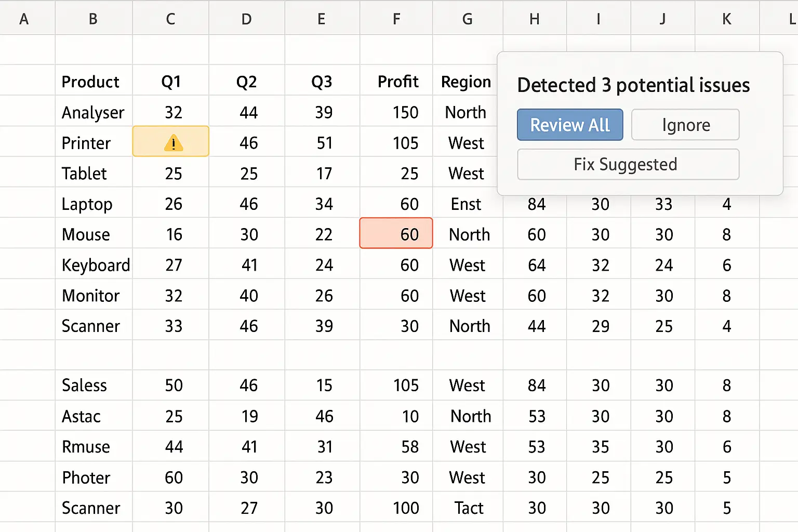Click the warning icon in Printer's Q1 cell

pyautogui.click(x=173, y=142)
